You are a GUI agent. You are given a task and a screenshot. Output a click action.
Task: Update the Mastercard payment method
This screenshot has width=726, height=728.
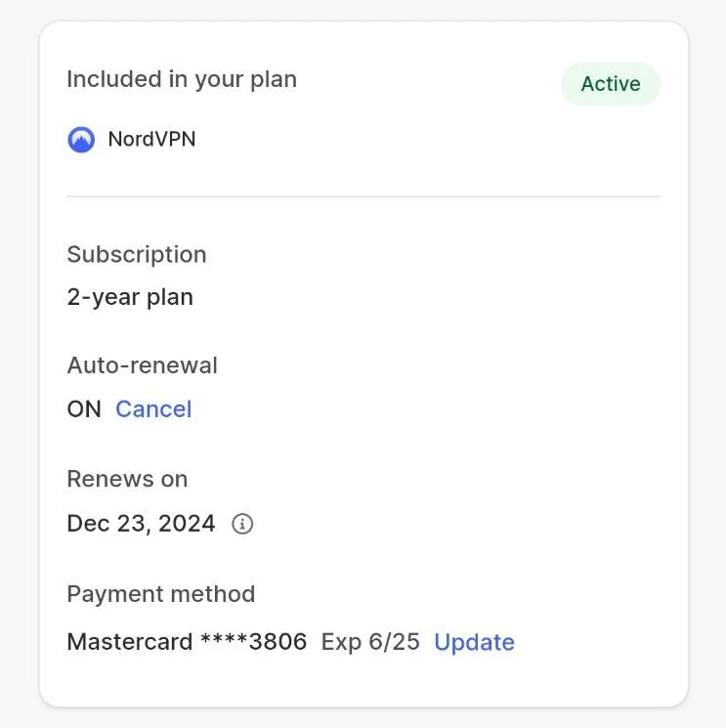pyautogui.click(x=475, y=643)
